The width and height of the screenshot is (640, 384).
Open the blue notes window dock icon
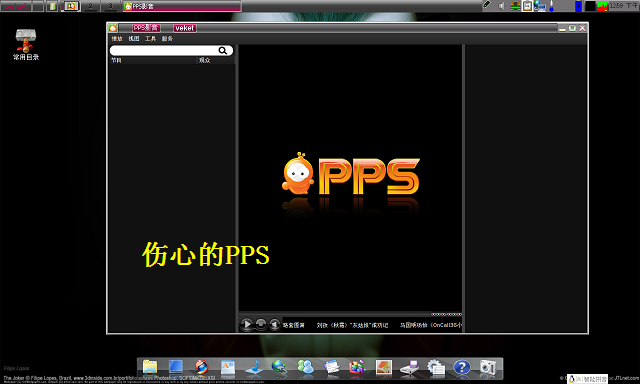[332, 367]
